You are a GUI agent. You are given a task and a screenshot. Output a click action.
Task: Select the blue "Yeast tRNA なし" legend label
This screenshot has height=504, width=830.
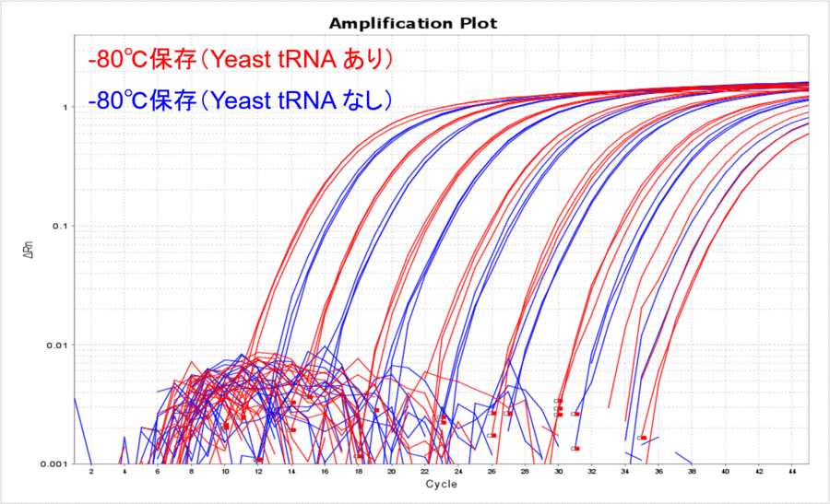242,100
